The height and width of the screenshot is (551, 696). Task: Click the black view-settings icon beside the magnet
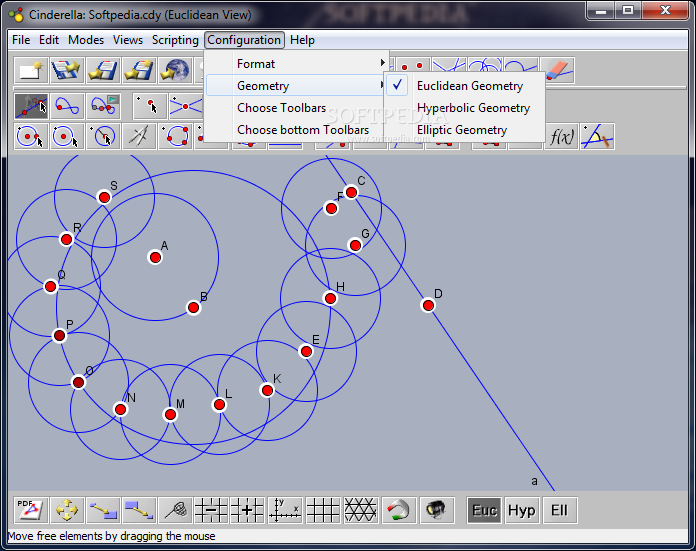click(437, 510)
